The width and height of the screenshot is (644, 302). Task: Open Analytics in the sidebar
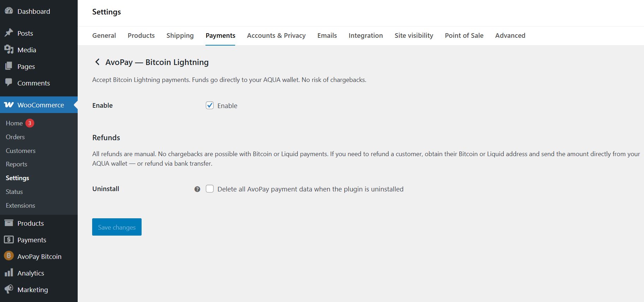coord(39,273)
